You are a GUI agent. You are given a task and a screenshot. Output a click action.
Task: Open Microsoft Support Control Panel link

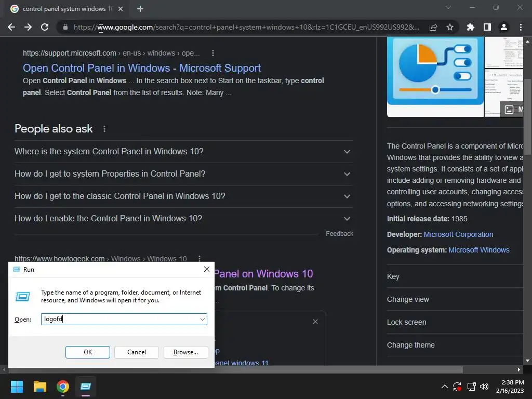(142, 68)
